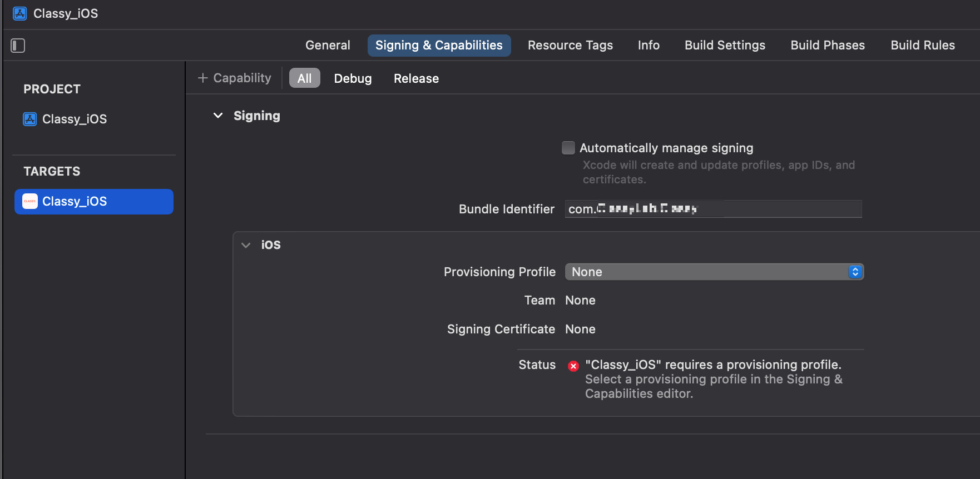Click the Provisioning Profile label
This screenshot has width=980, height=479.
pos(499,272)
